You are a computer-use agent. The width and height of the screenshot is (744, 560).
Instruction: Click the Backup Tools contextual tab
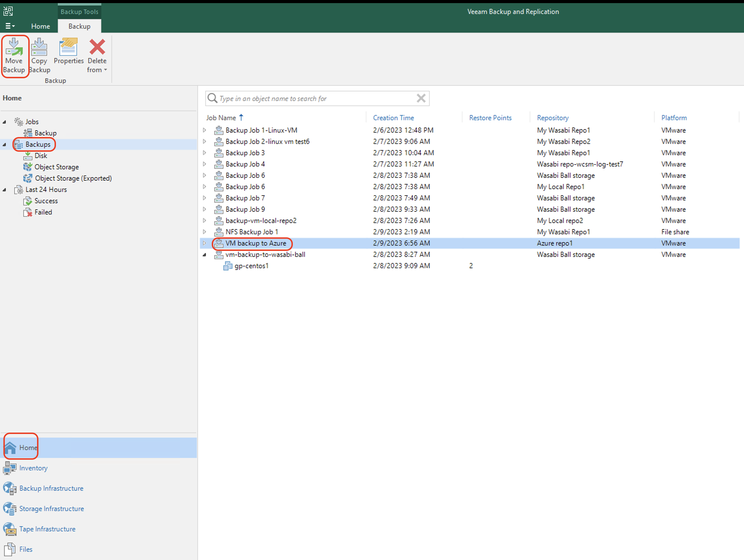point(79,12)
